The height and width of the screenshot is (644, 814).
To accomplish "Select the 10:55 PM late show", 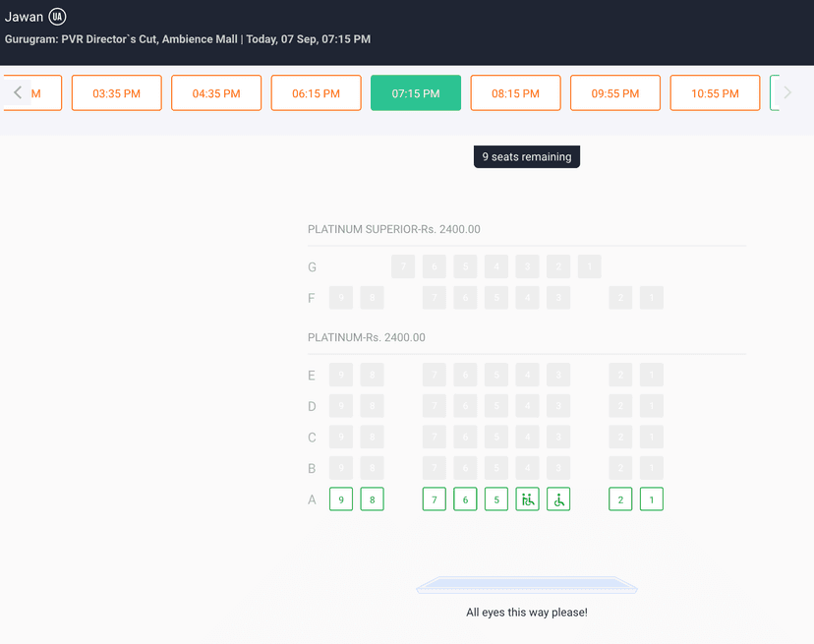I will (715, 93).
